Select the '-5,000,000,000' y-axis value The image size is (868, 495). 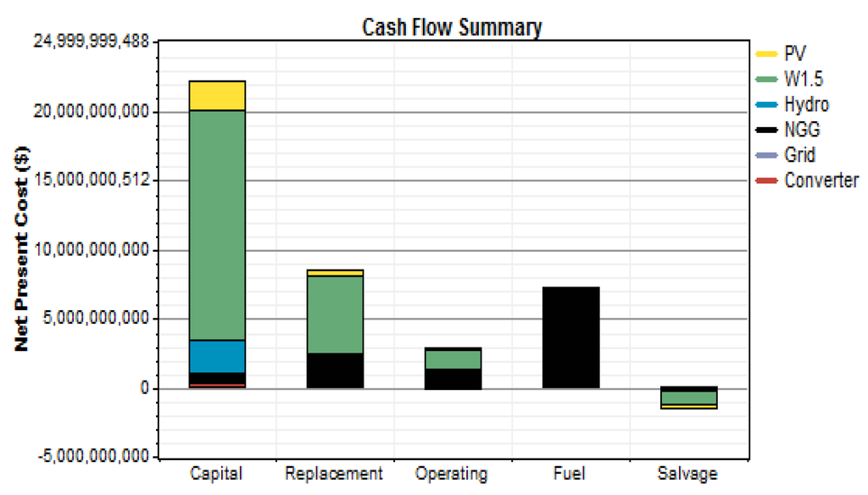click(93, 457)
